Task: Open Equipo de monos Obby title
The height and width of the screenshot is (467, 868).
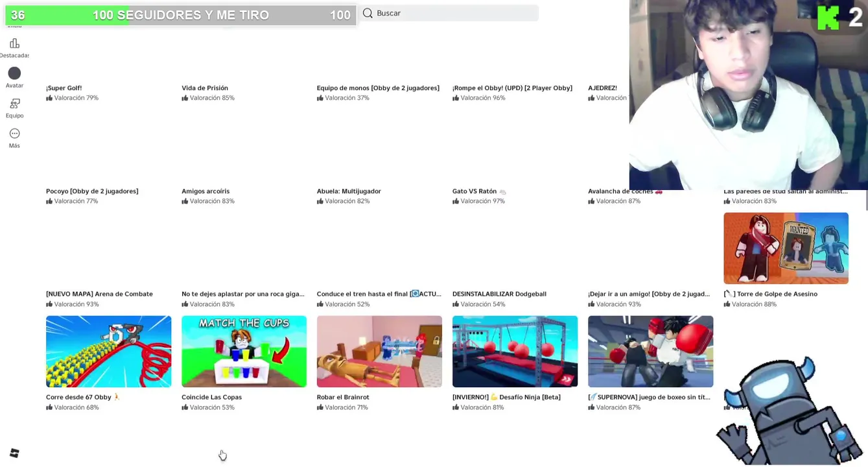Action: click(378, 88)
